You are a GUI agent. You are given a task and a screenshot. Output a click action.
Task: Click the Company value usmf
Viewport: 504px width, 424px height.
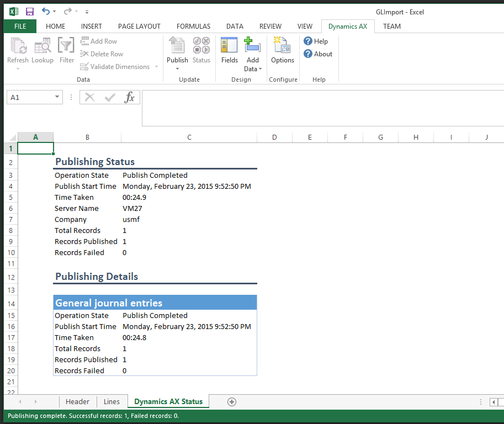point(131,219)
